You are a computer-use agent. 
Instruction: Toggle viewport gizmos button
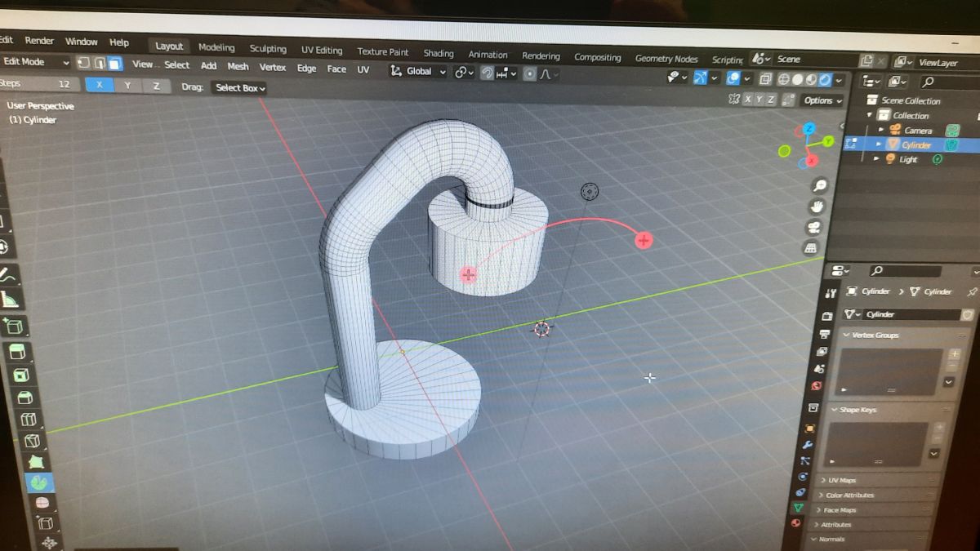click(x=701, y=78)
